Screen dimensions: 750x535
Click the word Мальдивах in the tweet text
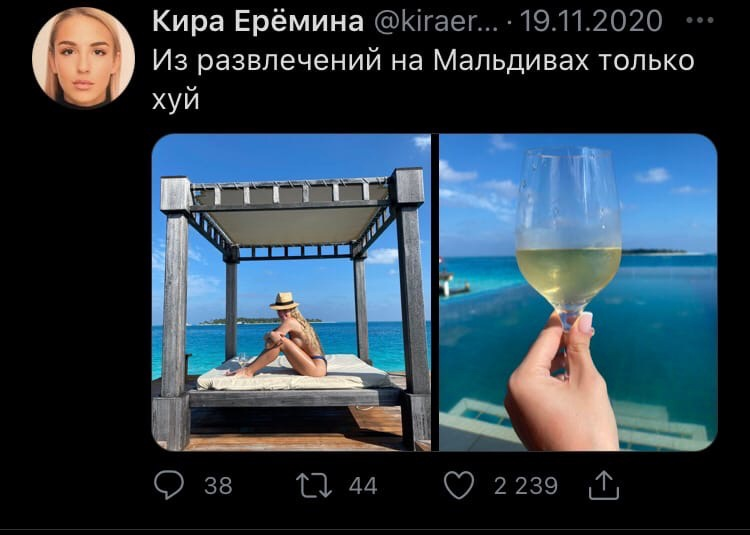[511, 61]
